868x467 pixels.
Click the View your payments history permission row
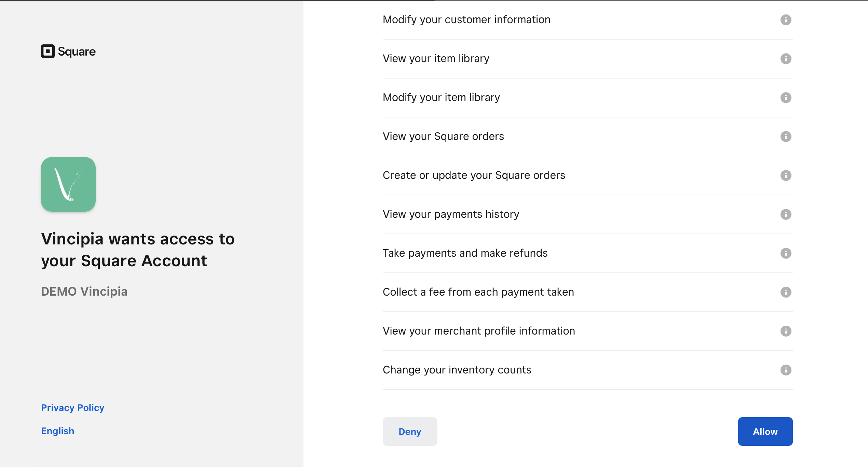(587, 214)
